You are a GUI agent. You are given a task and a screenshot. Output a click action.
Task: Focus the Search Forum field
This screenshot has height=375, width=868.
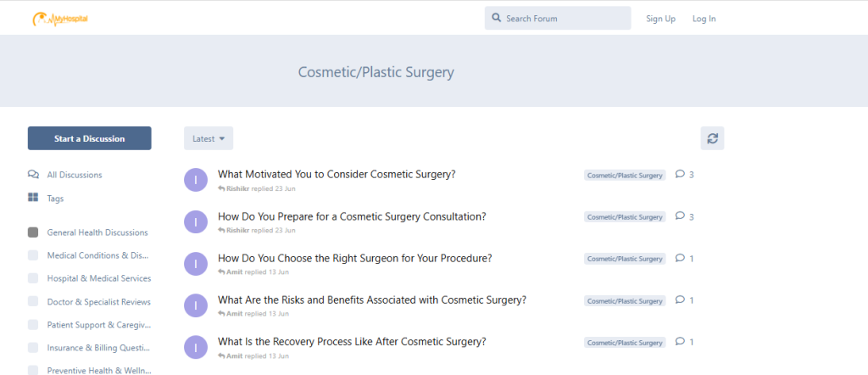(x=558, y=19)
